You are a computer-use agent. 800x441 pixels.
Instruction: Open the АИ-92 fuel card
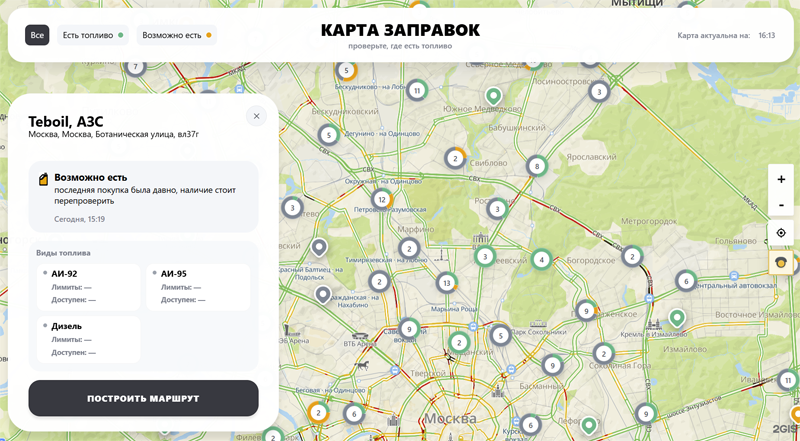click(88, 287)
